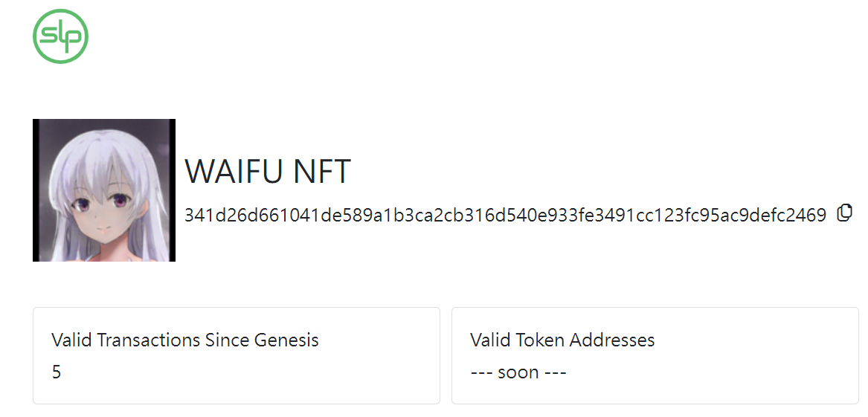Click the transaction count value 5
Viewport: 868px width, 417px height.
click(x=57, y=372)
